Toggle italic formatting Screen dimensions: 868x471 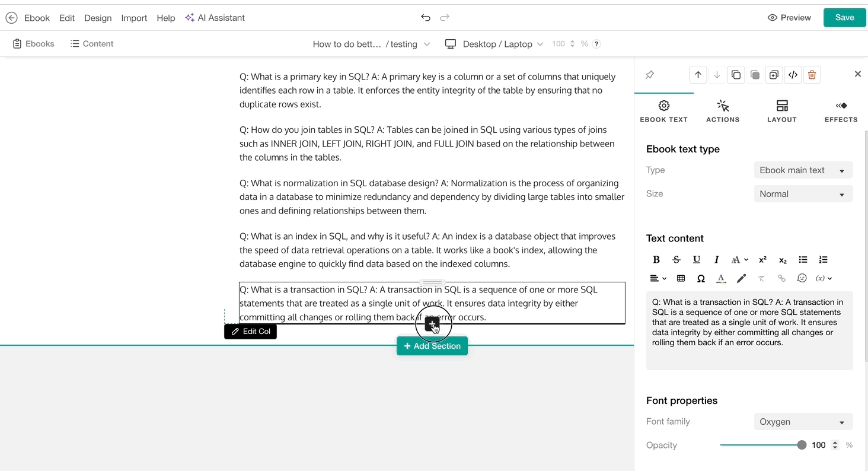[x=717, y=260]
